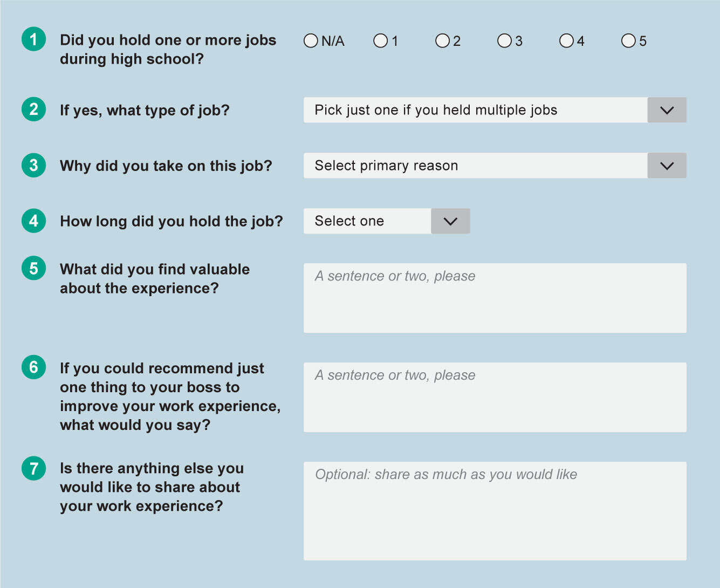Image resolution: width=720 pixels, height=588 pixels.
Task: Click the green number 1 question badge
Action: (x=33, y=39)
